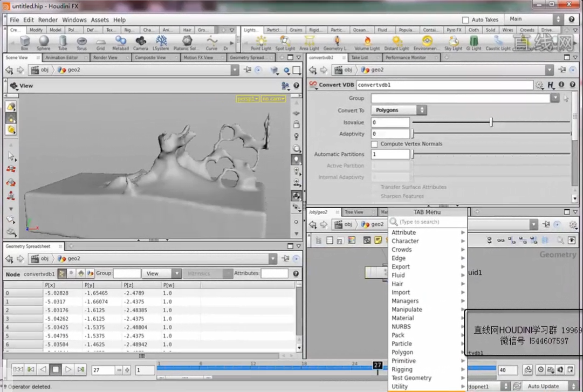The image size is (583, 392).
Task: Add a Volume Light
Action: pyautogui.click(x=367, y=43)
